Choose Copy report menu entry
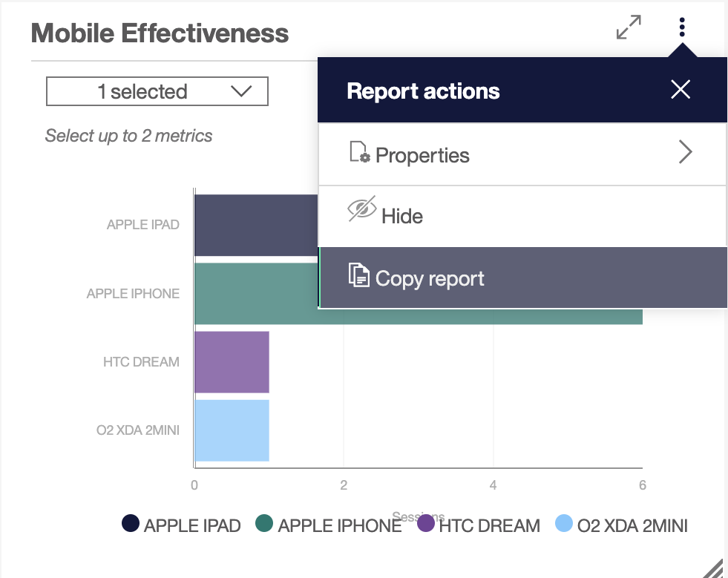This screenshot has height=578, width=728. click(429, 279)
